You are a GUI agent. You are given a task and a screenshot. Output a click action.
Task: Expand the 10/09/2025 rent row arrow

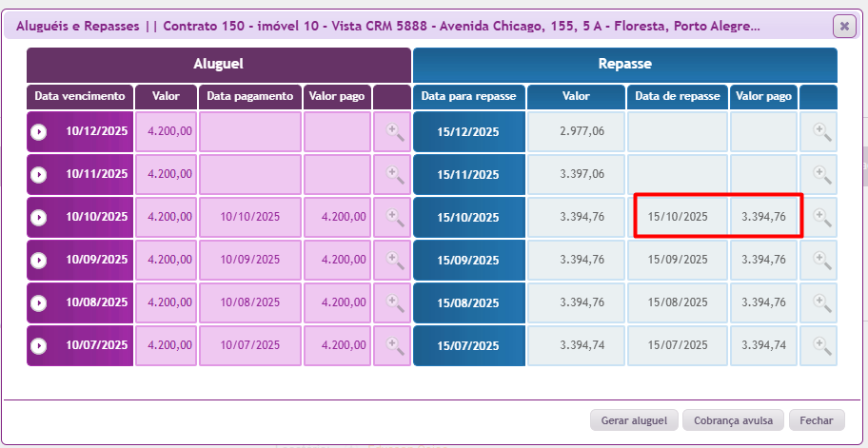[x=38, y=260]
